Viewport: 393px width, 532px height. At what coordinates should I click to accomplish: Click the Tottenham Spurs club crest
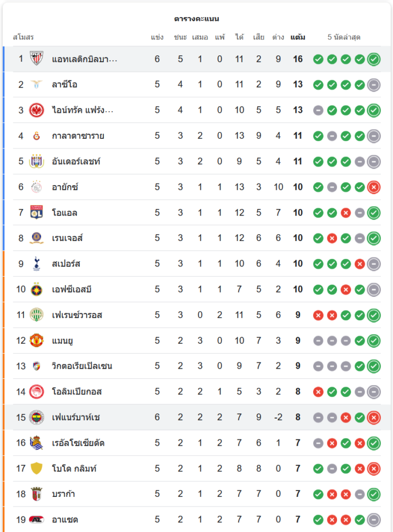point(37,263)
